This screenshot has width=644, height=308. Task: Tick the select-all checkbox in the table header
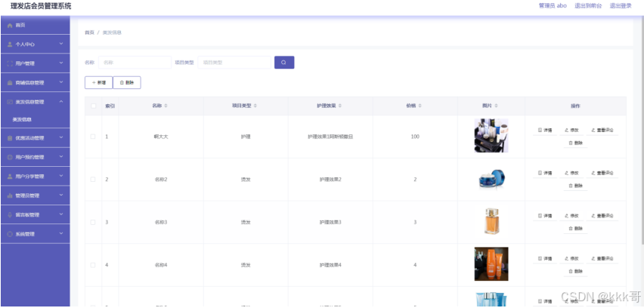[93, 106]
